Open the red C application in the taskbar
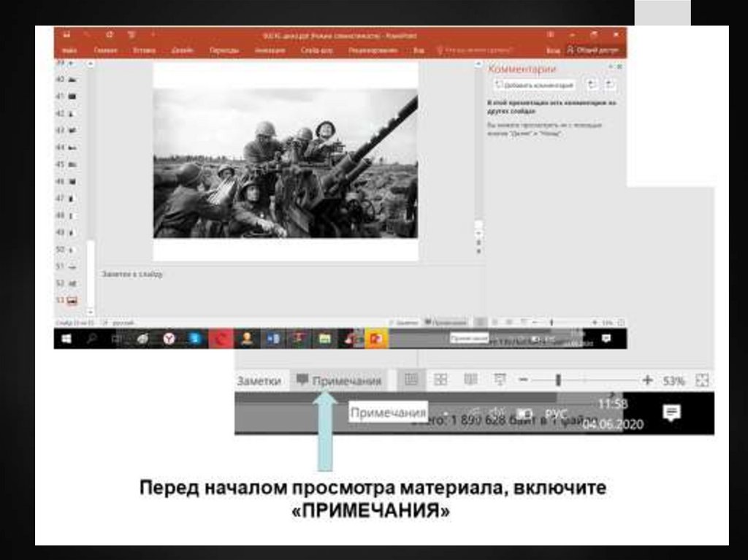Image resolution: width=748 pixels, height=560 pixels. pyautogui.click(x=221, y=339)
